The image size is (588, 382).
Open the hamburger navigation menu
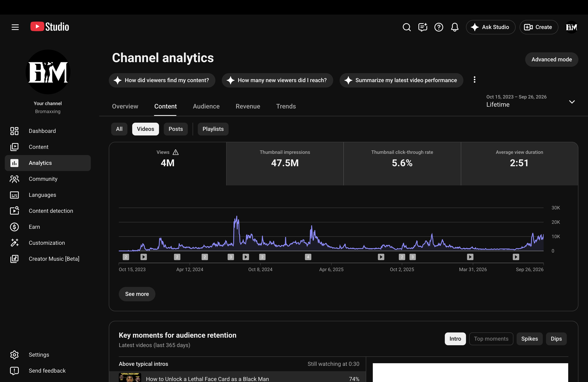pyautogui.click(x=15, y=27)
